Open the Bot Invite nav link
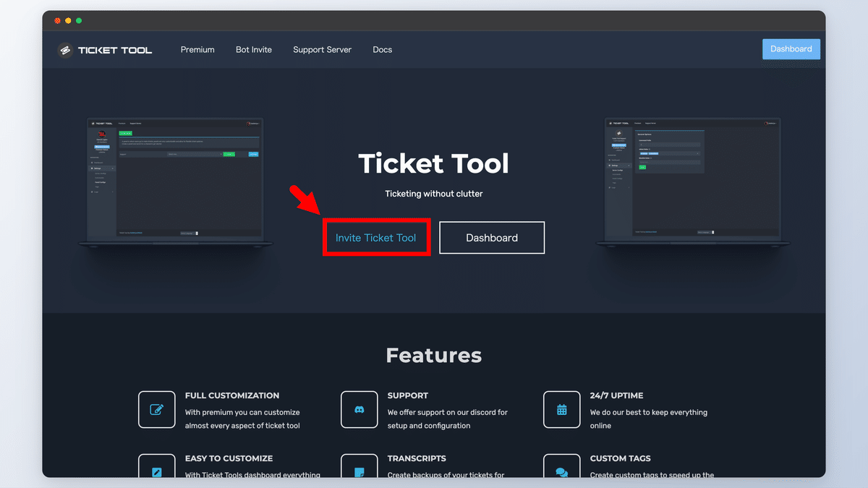Image resolution: width=868 pixels, height=488 pixels. click(x=254, y=50)
